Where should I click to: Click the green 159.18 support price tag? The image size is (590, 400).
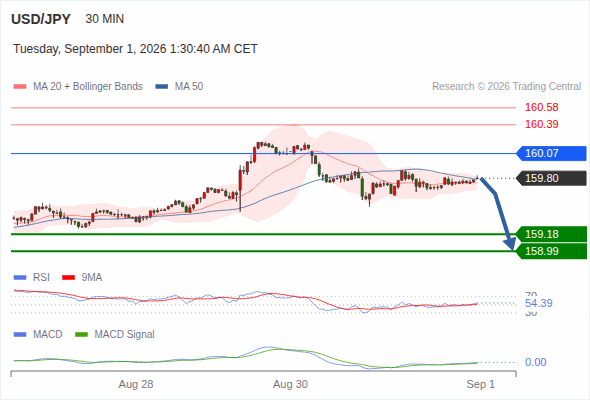(x=551, y=234)
